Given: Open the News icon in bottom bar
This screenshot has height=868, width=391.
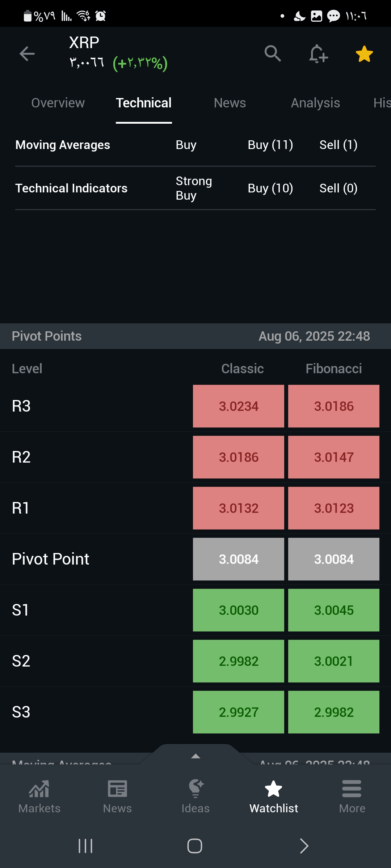Looking at the screenshot, I should click(x=117, y=788).
